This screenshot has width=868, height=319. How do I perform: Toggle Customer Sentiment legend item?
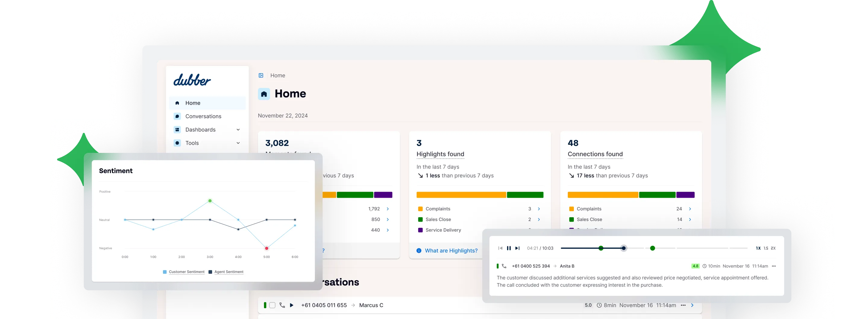pyautogui.click(x=184, y=272)
